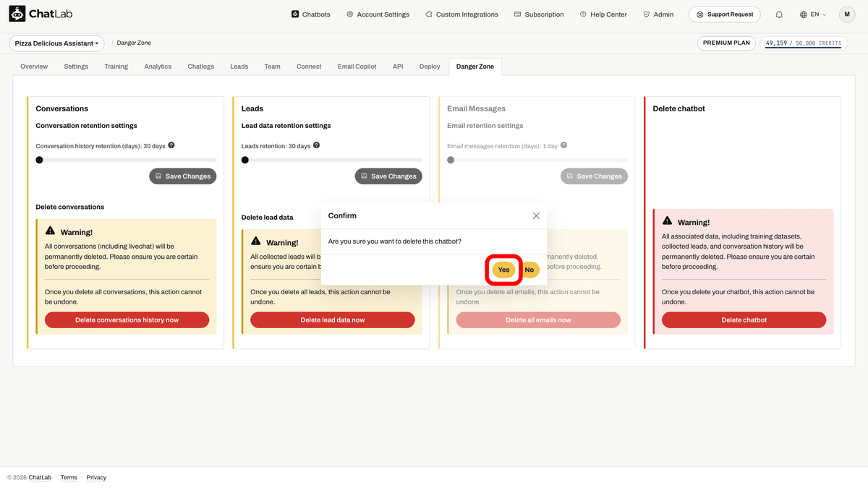The image size is (868, 488).
Task: Confirm chatbot deletion with Yes
Action: [503, 270]
